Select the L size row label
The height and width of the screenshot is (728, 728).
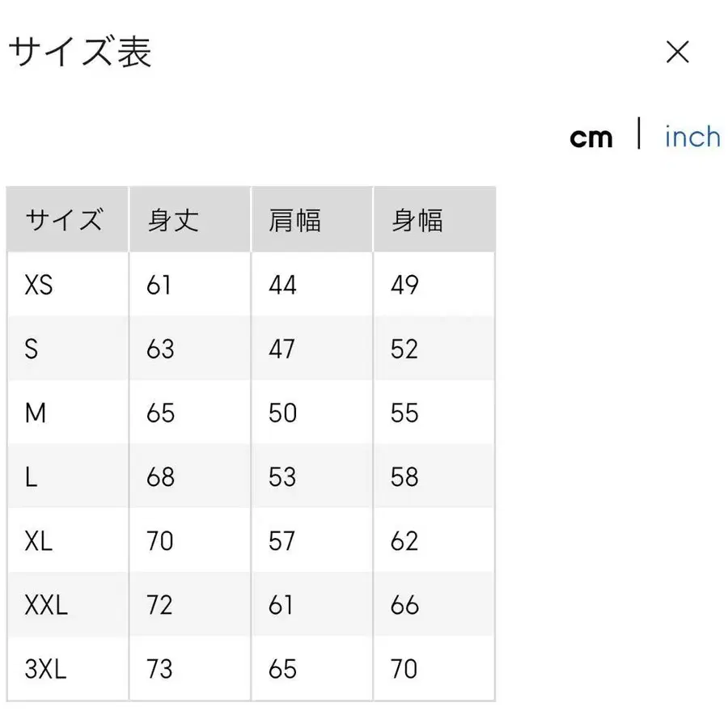pyautogui.click(x=30, y=476)
